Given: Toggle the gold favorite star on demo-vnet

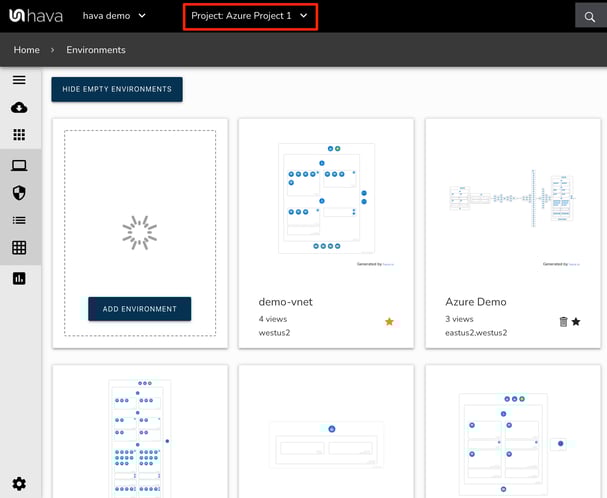Looking at the screenshot, I should pyautogui.click(x=389, y=321).
